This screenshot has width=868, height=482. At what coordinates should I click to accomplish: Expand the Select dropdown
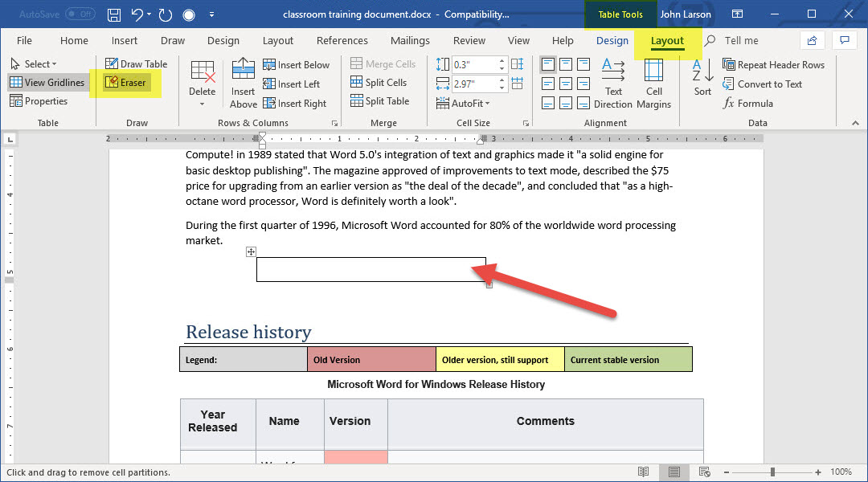(x=34, y=64)
